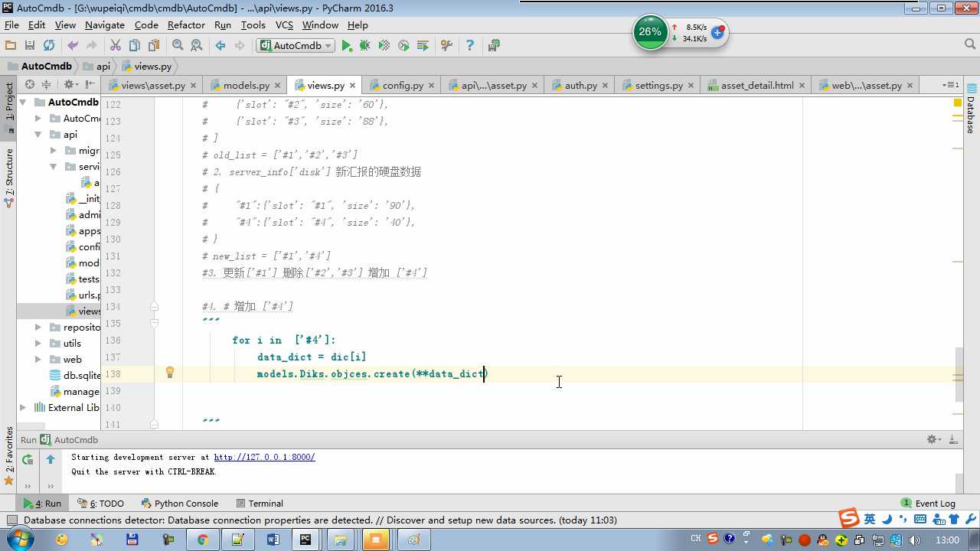Open the Event Log
Image resolution: width=980 pixels, height=551 pixels.
click(x=928, y=504)
